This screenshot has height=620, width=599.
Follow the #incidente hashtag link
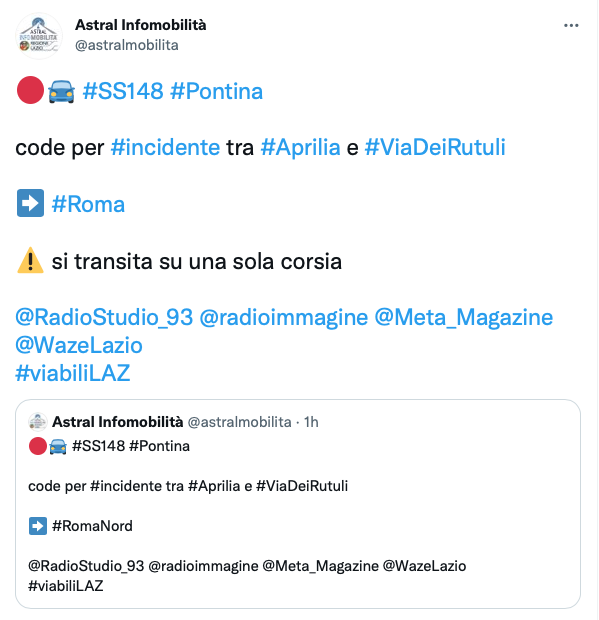pyautogui.click(x=165, y=147)
